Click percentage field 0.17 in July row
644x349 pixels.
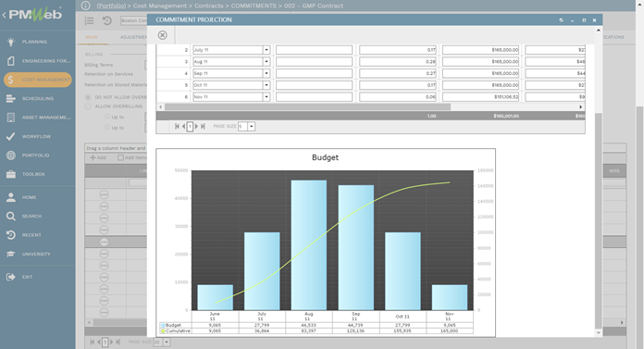(398, 50)
